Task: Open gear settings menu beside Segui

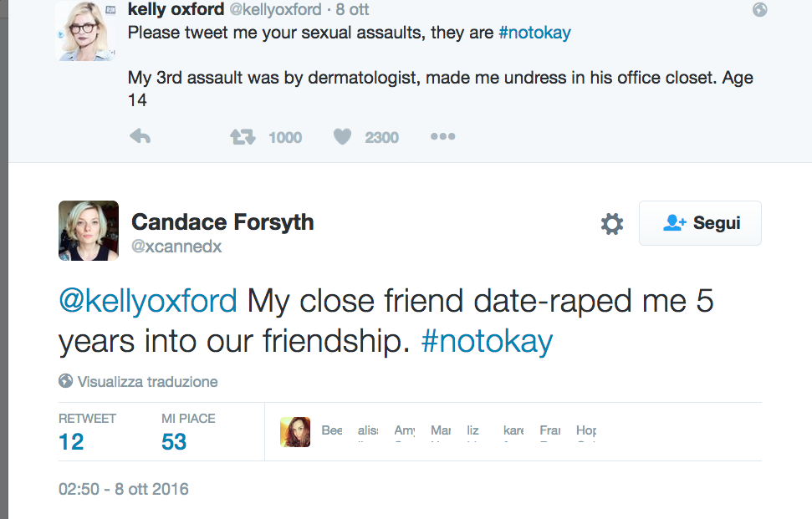Action: (x=612, y=223)
